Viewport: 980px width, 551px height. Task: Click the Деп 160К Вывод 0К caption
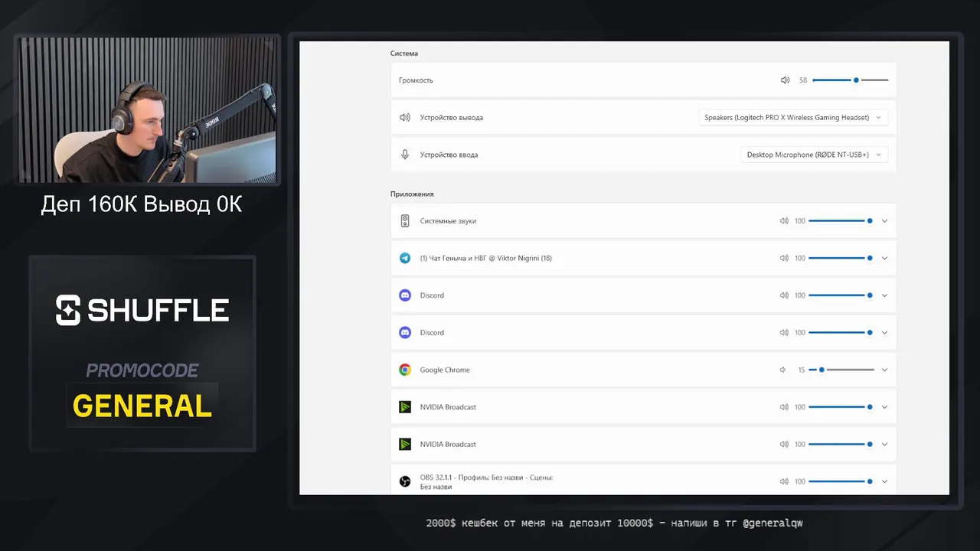click(x=142, y=205)
